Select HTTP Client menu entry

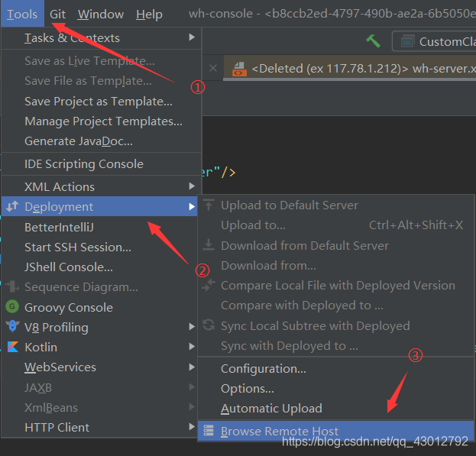tap(99, 427)
